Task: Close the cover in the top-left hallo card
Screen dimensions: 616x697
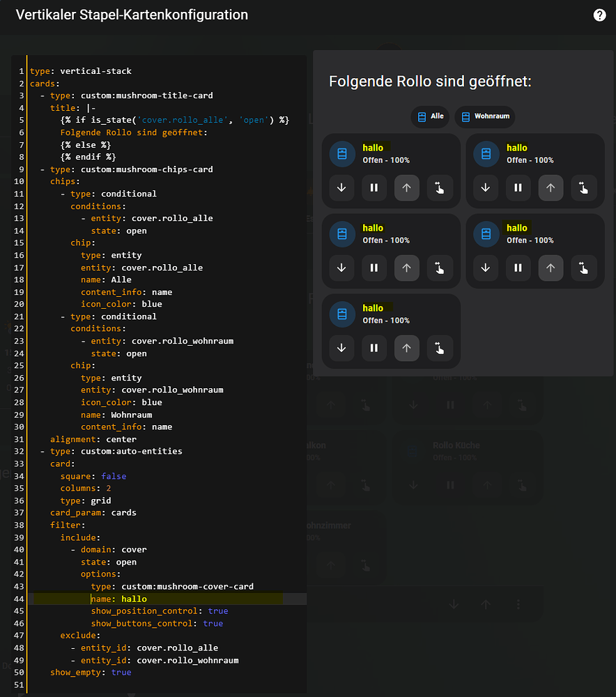Action: (341, 188)
